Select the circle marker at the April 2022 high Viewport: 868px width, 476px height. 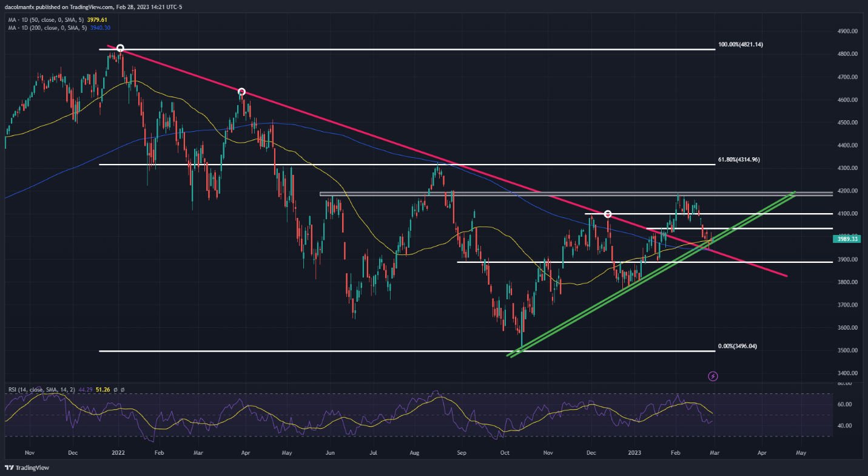pyautogui.click(x=241, y=92)
